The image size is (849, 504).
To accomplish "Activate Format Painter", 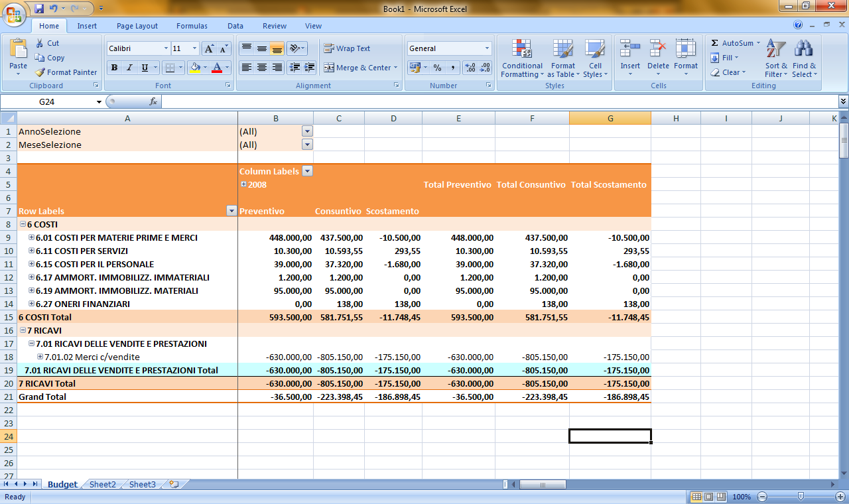I will tap(66, 72).
